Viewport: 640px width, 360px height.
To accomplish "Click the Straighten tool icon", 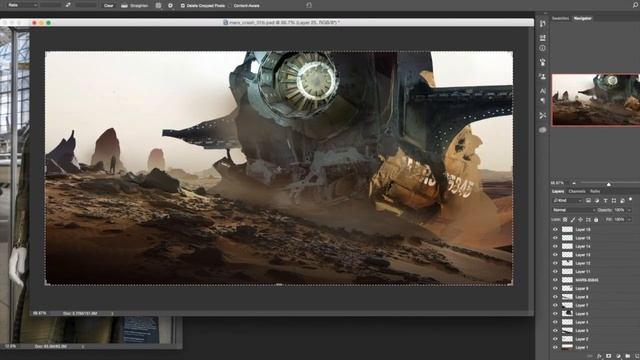I will tap(124, 6).
